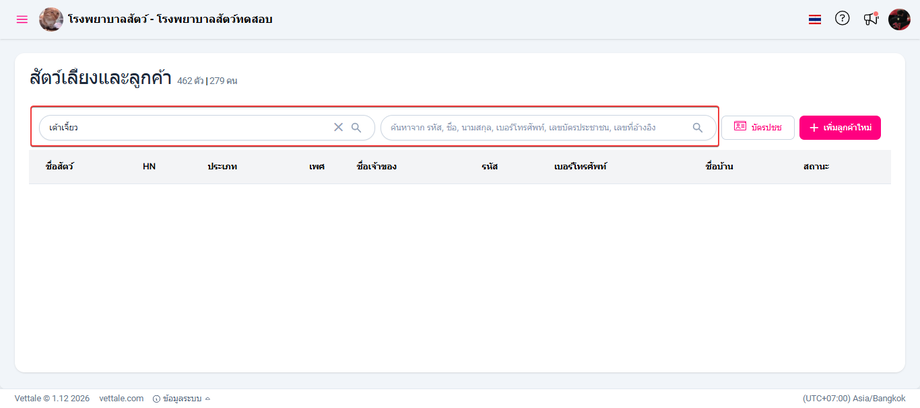Sort by ชื่อสัตว์ column header
This screenshot has width=920, height=408.
[59, 167]
